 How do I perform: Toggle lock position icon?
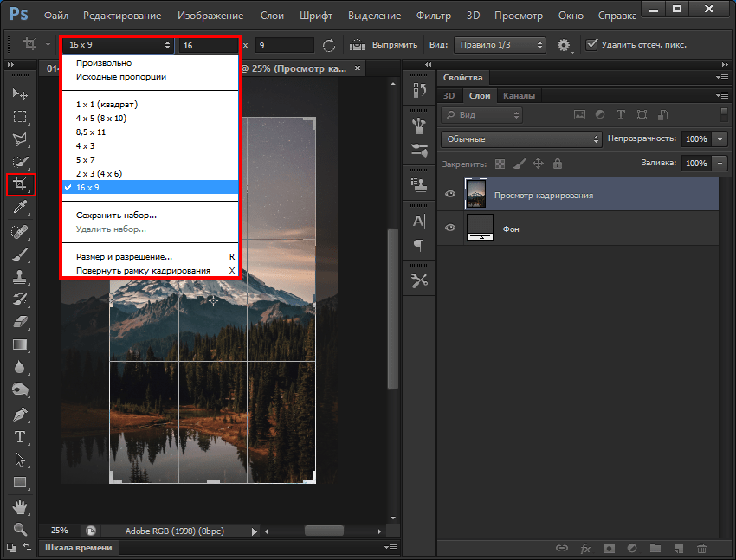point(539,164)
